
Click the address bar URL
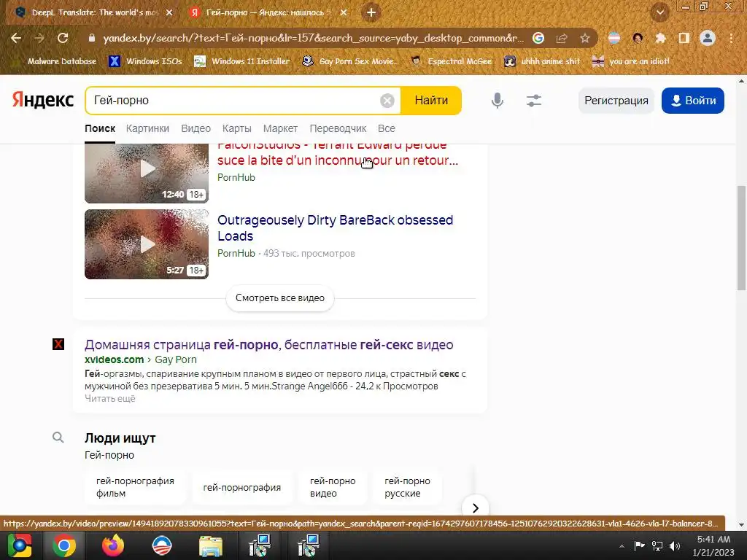[x=313, y=38]
